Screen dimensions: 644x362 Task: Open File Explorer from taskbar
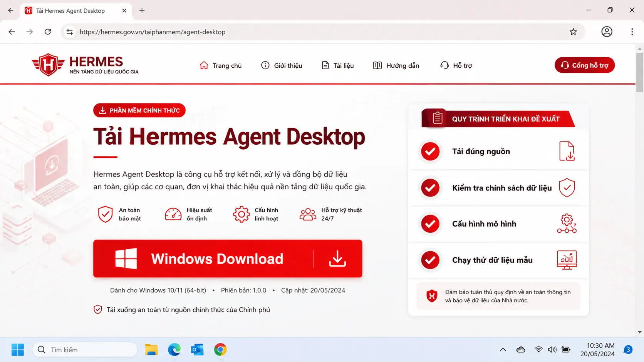coord(151,350)
